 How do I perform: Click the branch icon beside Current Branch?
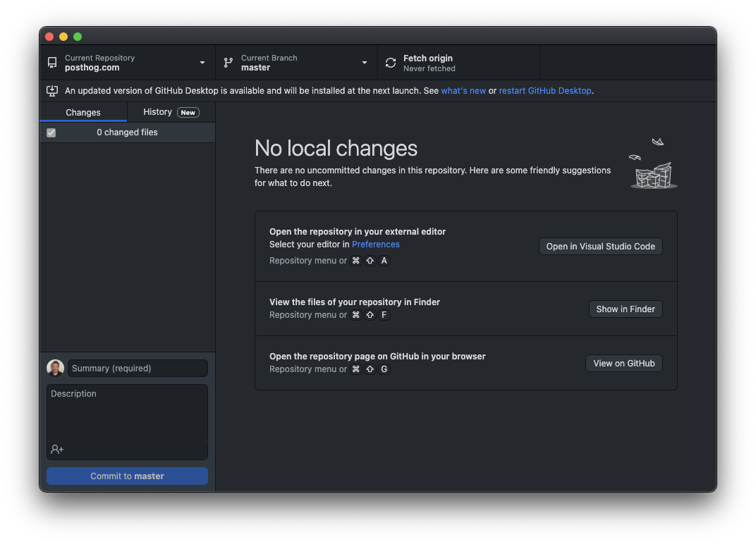(228, 62)
